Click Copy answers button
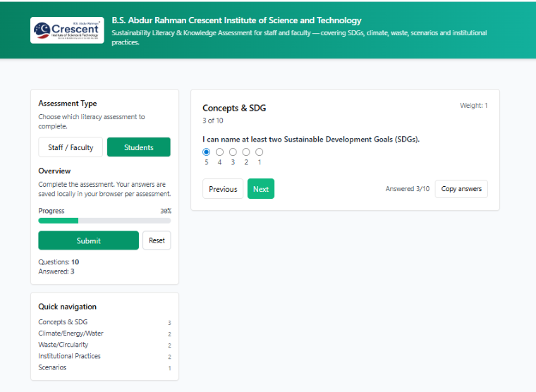Viewport: 536px width, 392px height. tap(461, 189)
